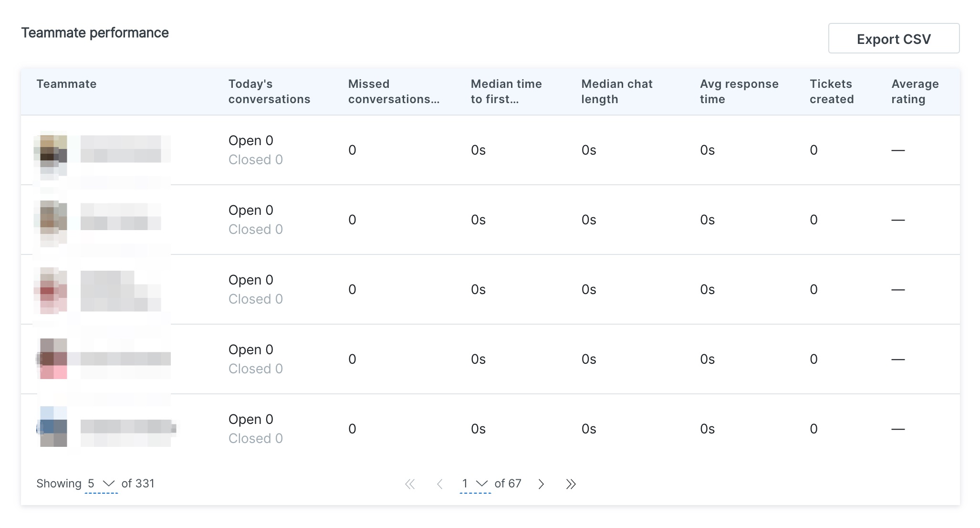
Task: Click the Avg response time column header
Action: (x=739, y=91)
